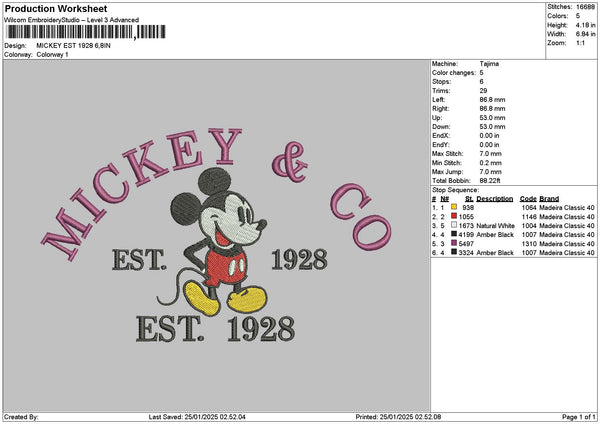Click the Up value '53.0 mm'
Viewport: 600px width, 424px height.
tap(492, 118)
